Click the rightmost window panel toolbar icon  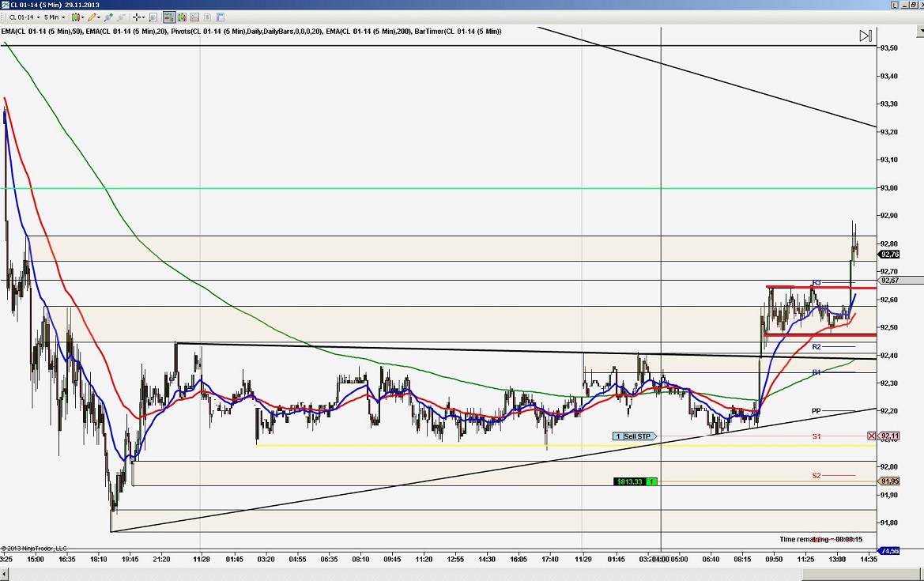220,17
